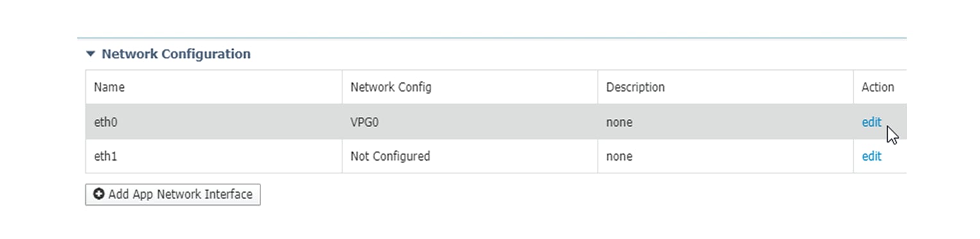Select the eth1 table row
Screen dimensions: 980x239
496,156
